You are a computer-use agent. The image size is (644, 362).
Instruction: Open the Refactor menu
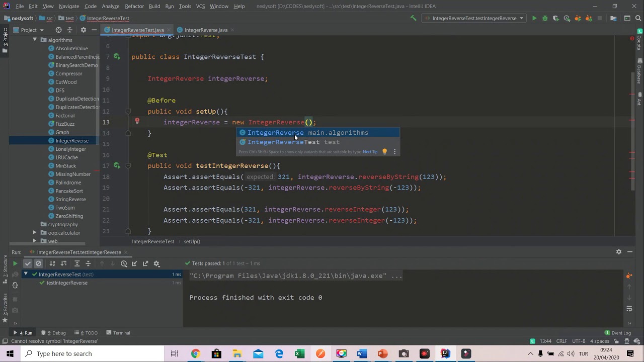[x=134, y=6]
